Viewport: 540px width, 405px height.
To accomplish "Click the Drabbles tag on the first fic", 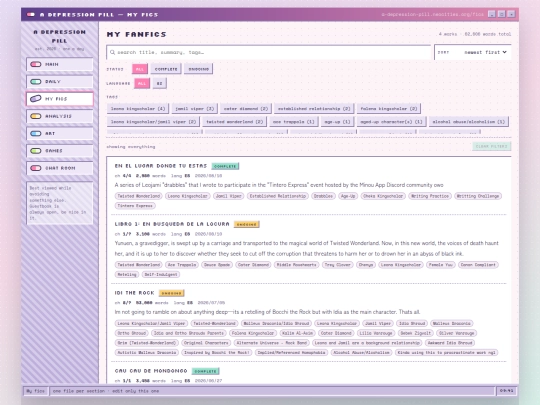I will pyautogui.click(x=323, y=196).
